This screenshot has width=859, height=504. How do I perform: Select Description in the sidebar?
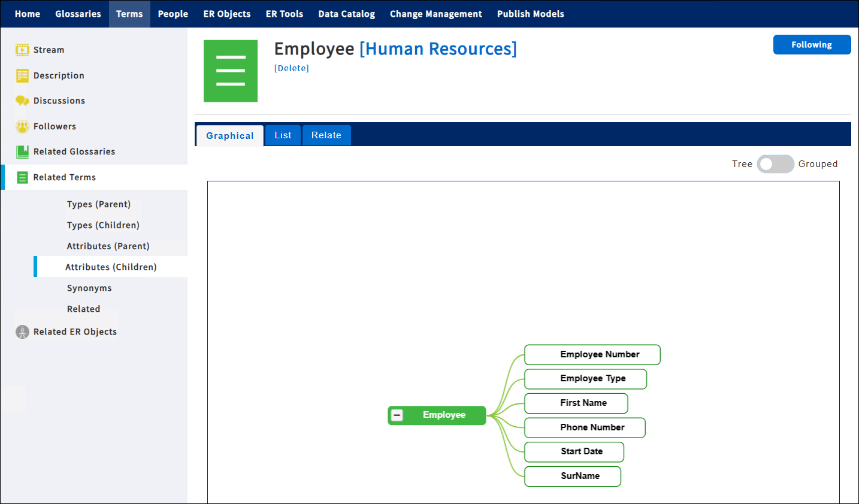[59, 75]
